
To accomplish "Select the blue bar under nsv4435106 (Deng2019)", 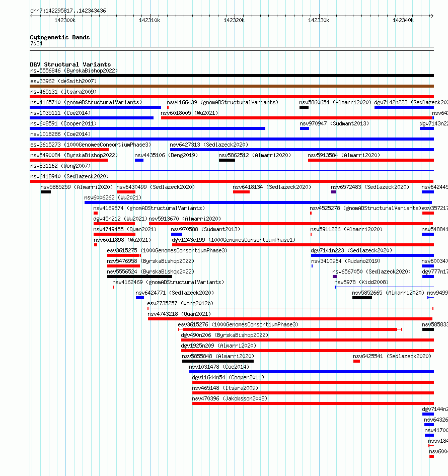I will [139, 160].
